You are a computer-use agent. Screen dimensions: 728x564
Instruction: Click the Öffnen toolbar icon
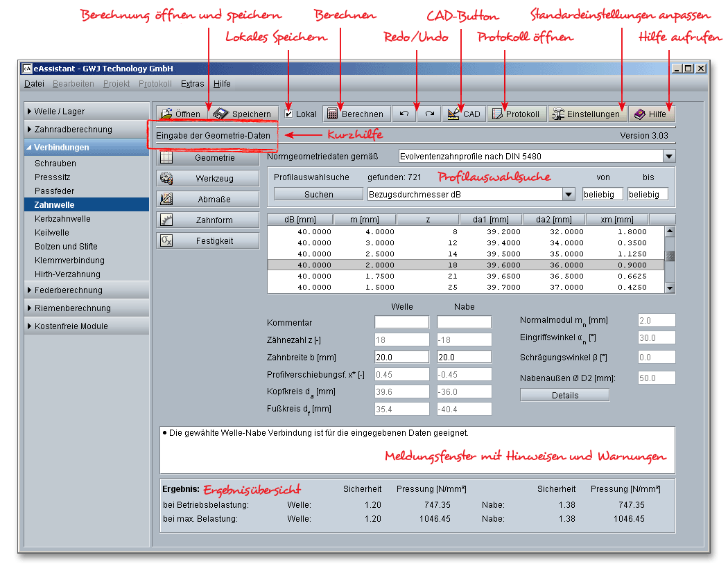166,114
